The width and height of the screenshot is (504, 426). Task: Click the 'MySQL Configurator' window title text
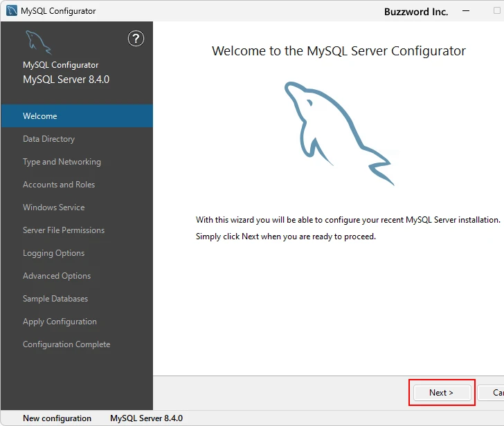coord(58,11)
